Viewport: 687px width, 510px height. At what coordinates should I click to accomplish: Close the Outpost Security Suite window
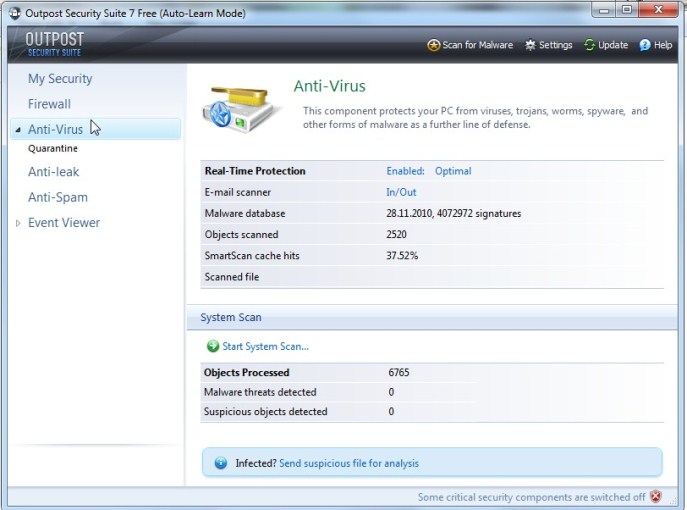(x=658, y=10)
